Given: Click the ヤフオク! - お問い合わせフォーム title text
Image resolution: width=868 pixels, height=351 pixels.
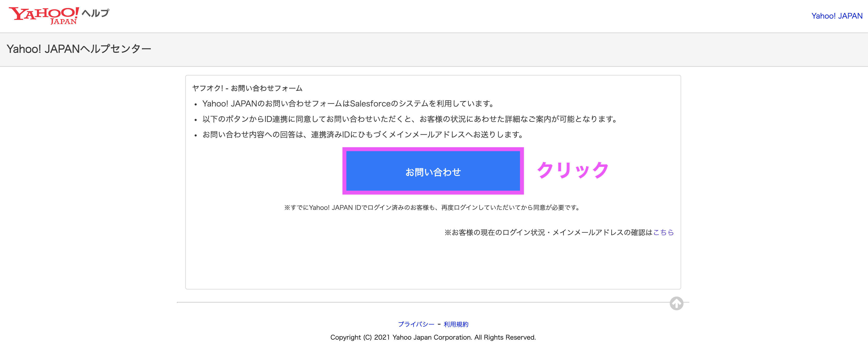Looking at the screenshot, I should (247, 88).
